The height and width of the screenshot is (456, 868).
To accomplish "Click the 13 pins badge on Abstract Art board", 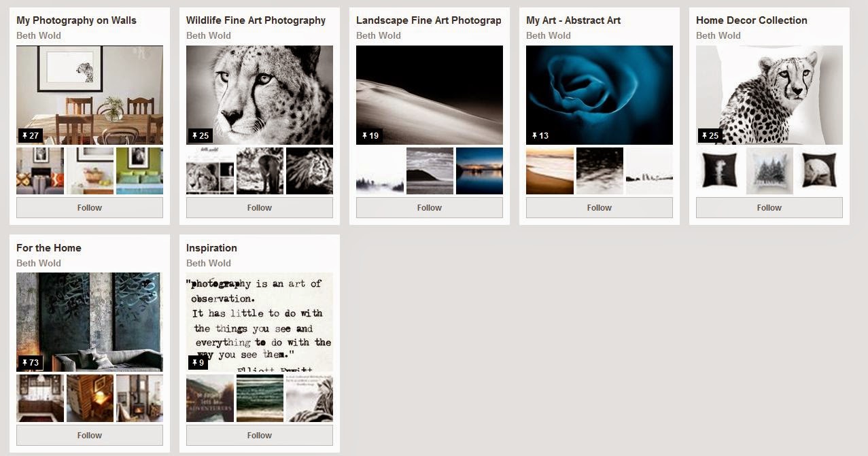I will click(540, 135).
